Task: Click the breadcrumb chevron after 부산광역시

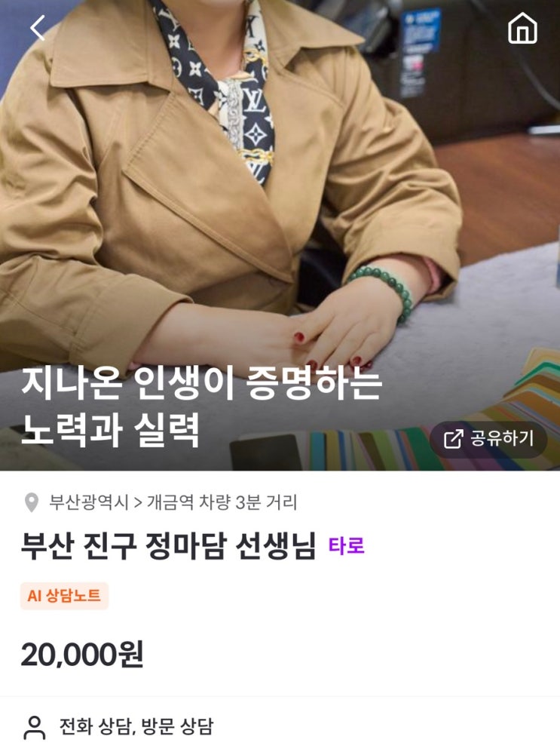Action: tap(138, 502)
